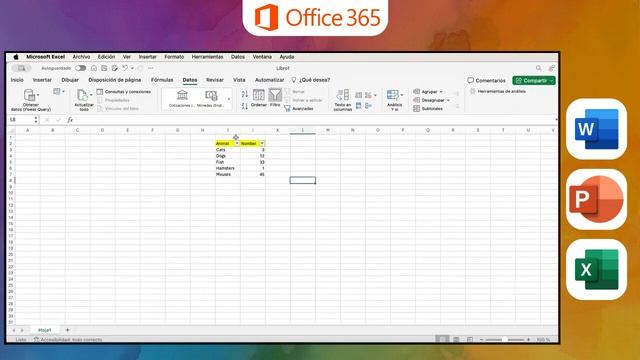The height and width of the screenshot is (360, 640).
Task: Open the quick access more options ellipsis
Action: pos(151,68)
